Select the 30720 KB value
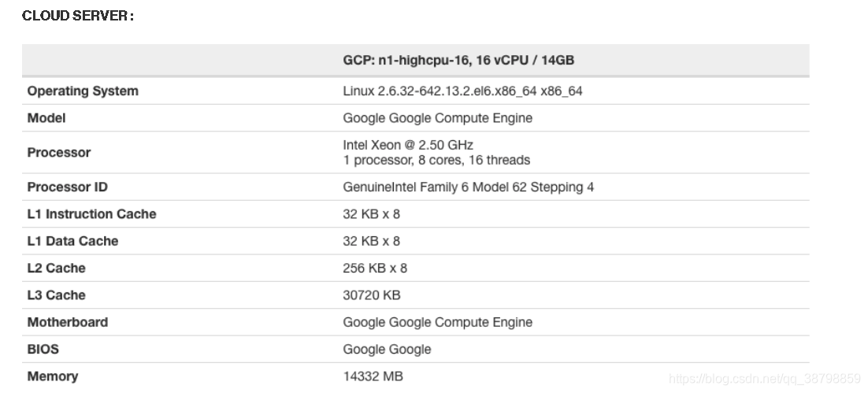Screen dimensions: 868x393 pos(372,295)
